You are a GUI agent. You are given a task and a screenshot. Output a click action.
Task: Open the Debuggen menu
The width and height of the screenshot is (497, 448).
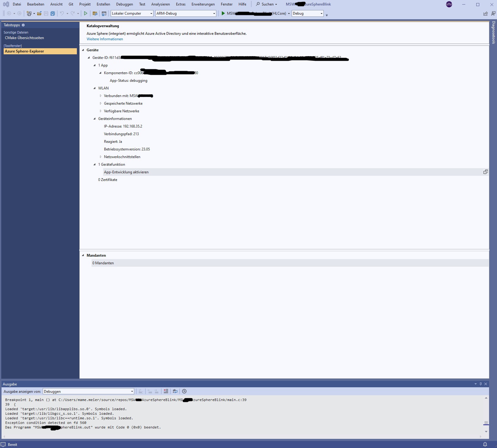click(124, 4)
